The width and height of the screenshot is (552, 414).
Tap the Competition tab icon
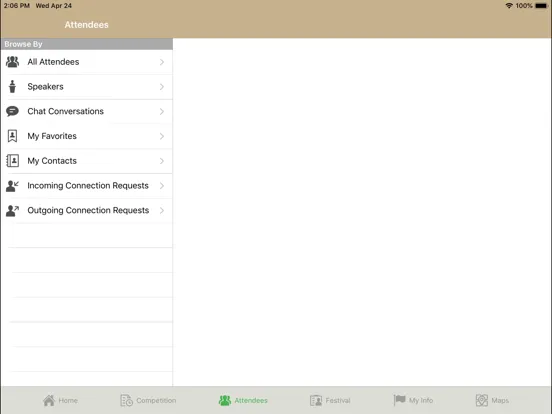(x=126, y=400)
